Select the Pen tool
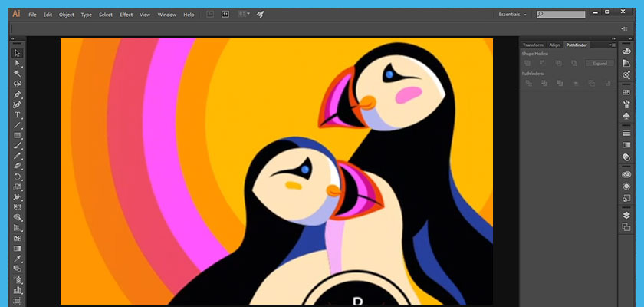Screen dimensions: 644x307 pos(17,94)
